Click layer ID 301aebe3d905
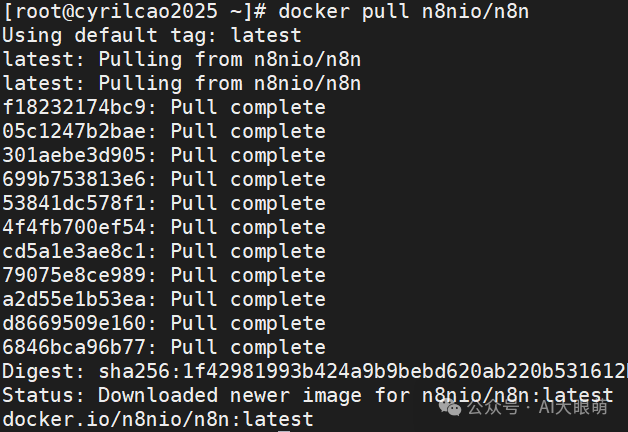628x432 pixels. pyautogui.click(x=79, y=156)
